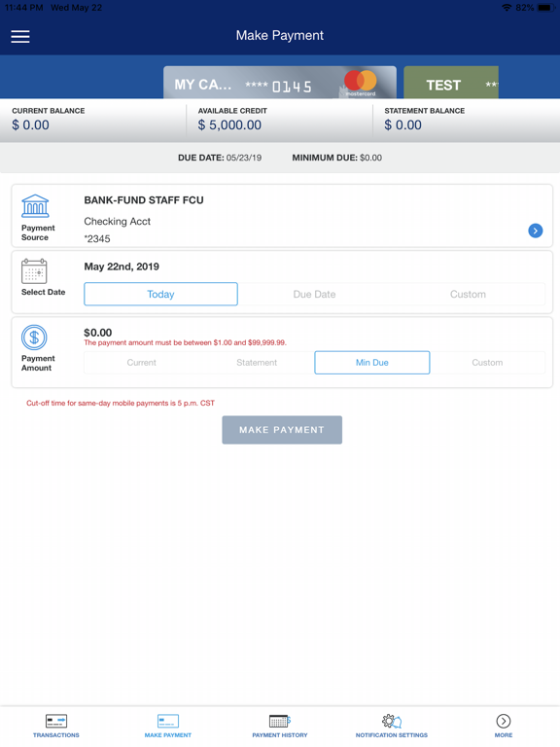Image resolution: width=560 pixels, height=747 pixels.
Task: Open the Transactions tab
Action: 56,726
